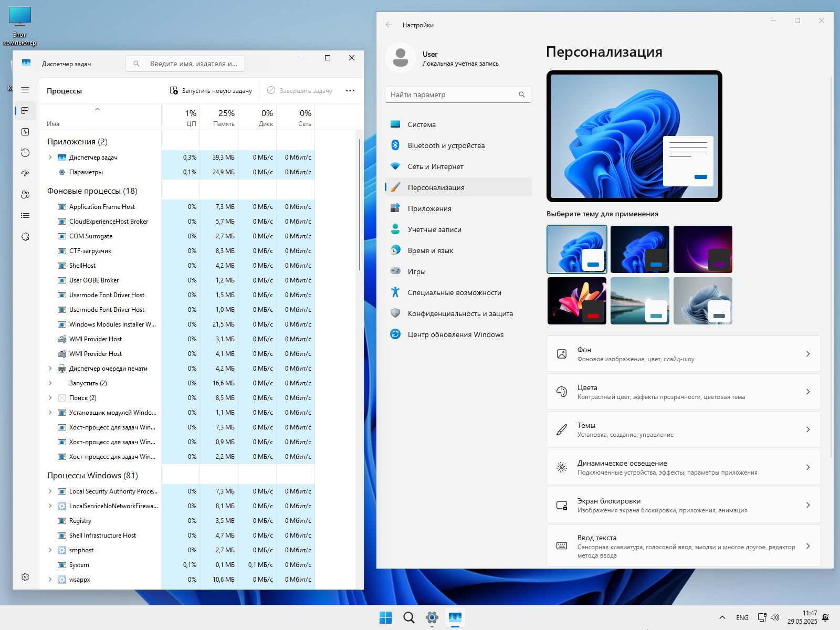Click network icon in system tray
Screen dimensions: 840x630
tap(762, 618)
